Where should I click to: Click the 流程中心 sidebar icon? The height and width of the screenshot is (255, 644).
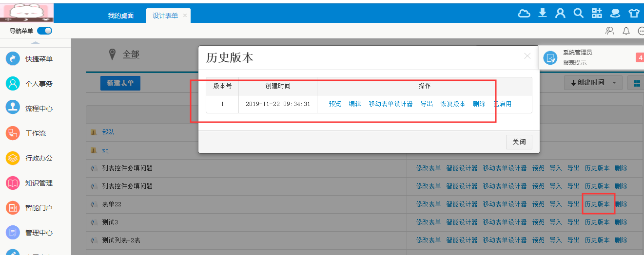pyautogui.click(x=13, y=108)
